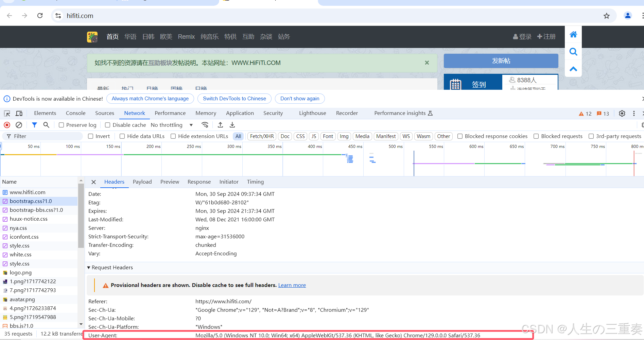
Task: Open the No throttling dropdown
Action: pyautogui.click(x=172, y=125)
